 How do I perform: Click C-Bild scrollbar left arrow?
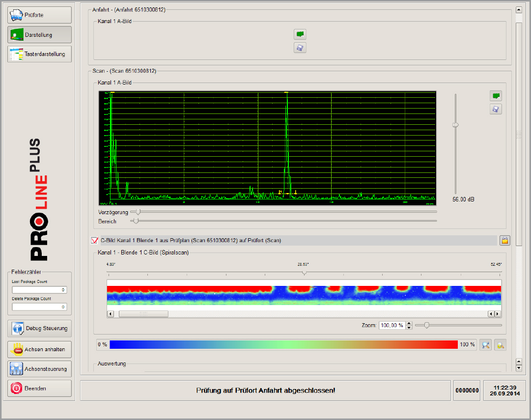pyautogui.click(x=111, y=314)
